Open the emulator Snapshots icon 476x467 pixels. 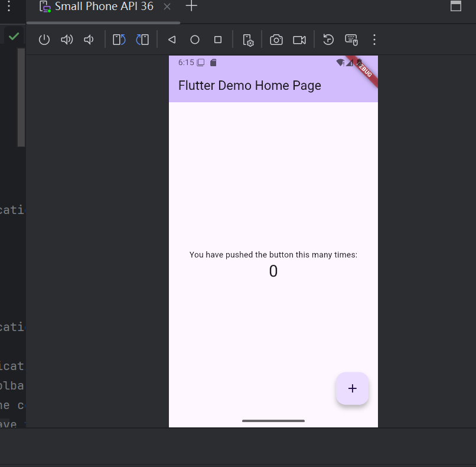pos(328,40)
